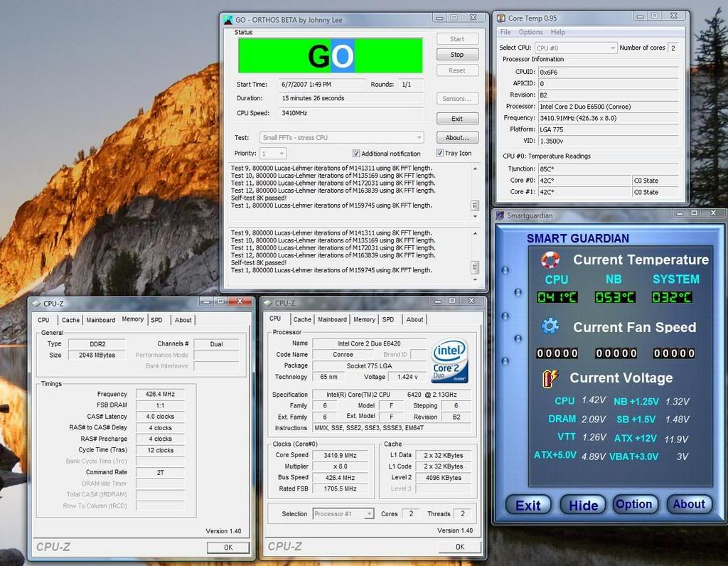
Task: Click the Core Temp title bar icon
Action: 500,18
